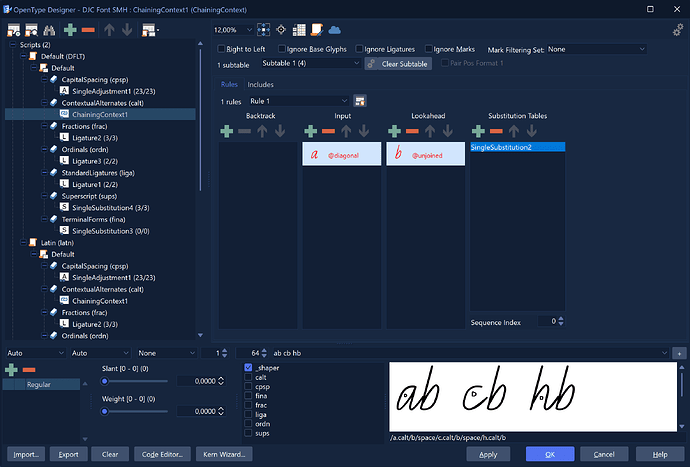Open settings gear icon at top right

pyautogui.click(x=678, y=30)
